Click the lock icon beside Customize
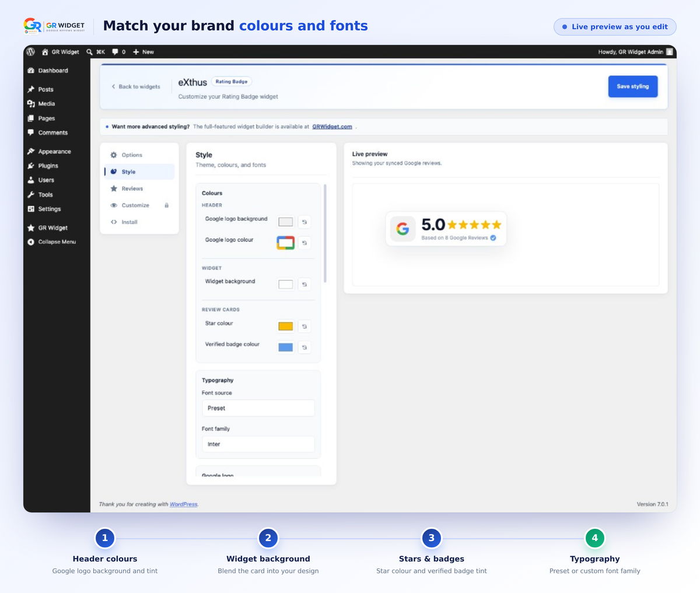The image size is (700, 593). (167, 205)
